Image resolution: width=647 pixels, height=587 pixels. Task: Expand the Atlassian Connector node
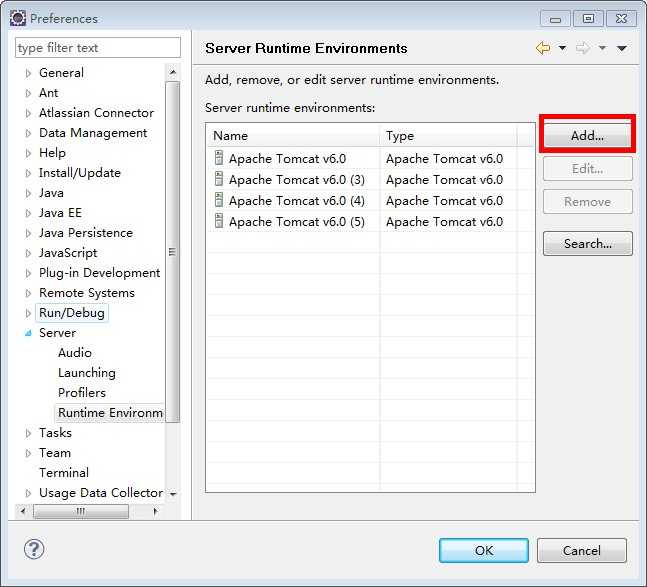[x=28, y=113]
